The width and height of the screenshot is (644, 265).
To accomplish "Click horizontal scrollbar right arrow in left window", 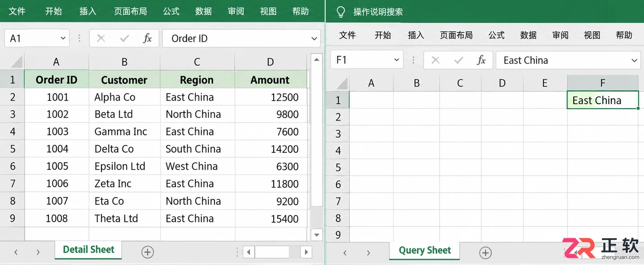I will point(306,252).
